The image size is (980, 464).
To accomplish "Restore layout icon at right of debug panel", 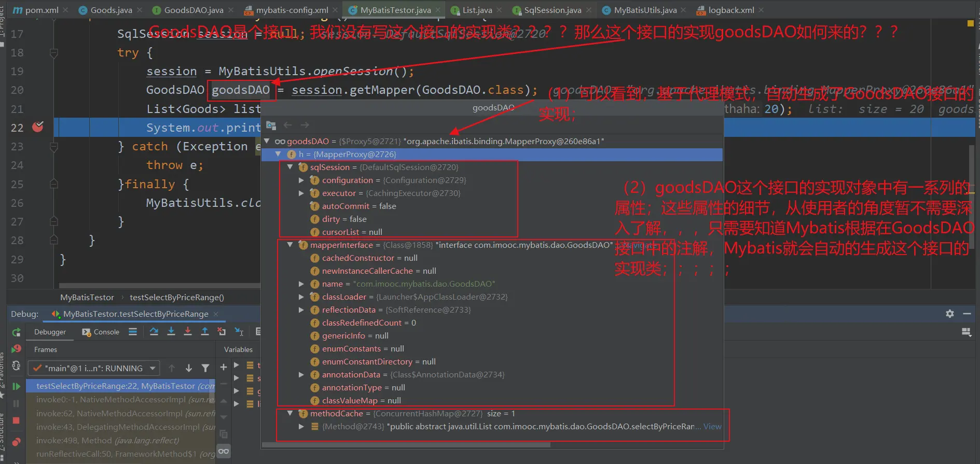I will point(967,332).
